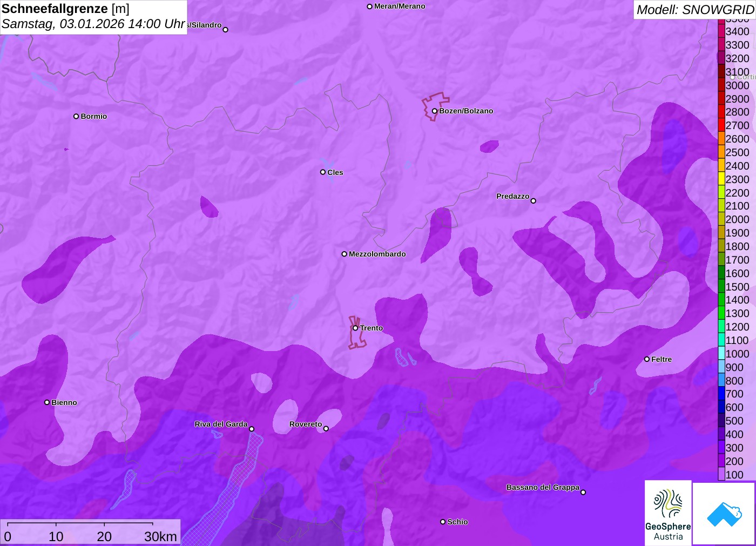Click the blue house-and-cloud logo

(724, 514)
